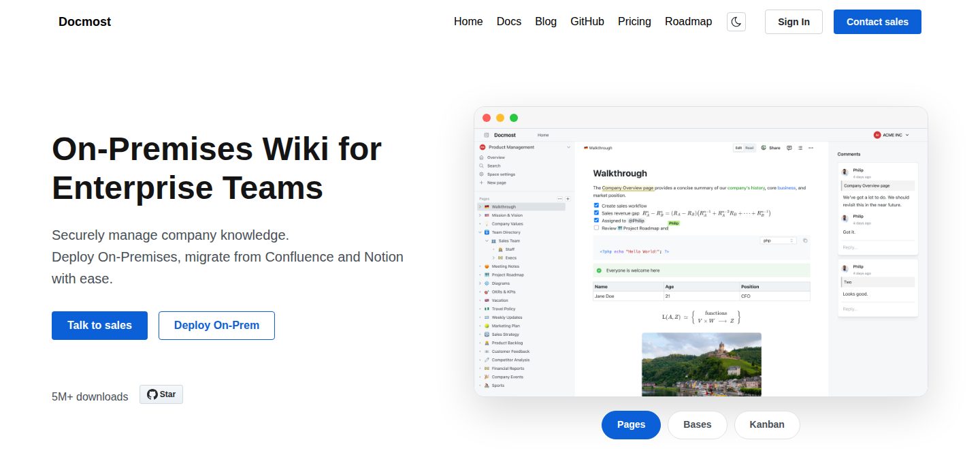
Task: Uncheck the Sales revenue gap checkbox
Action: coord(596,213)
